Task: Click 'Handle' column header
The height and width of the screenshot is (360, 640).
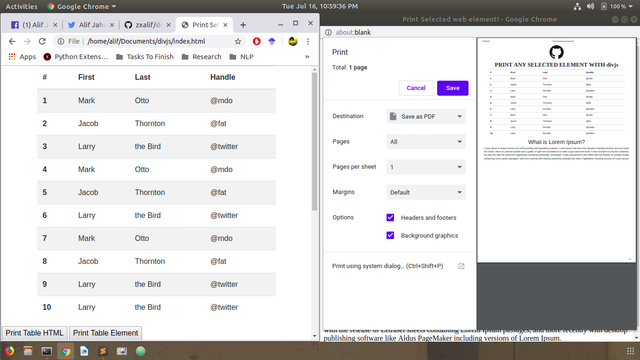Action: (x=222, y=77)
